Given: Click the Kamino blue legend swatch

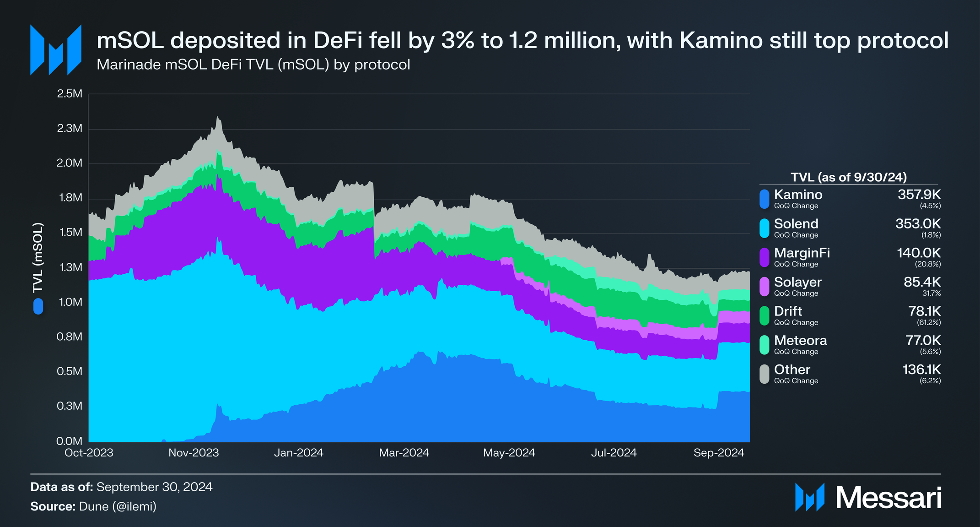Looking at the screenshot, I should click(764, 199).
